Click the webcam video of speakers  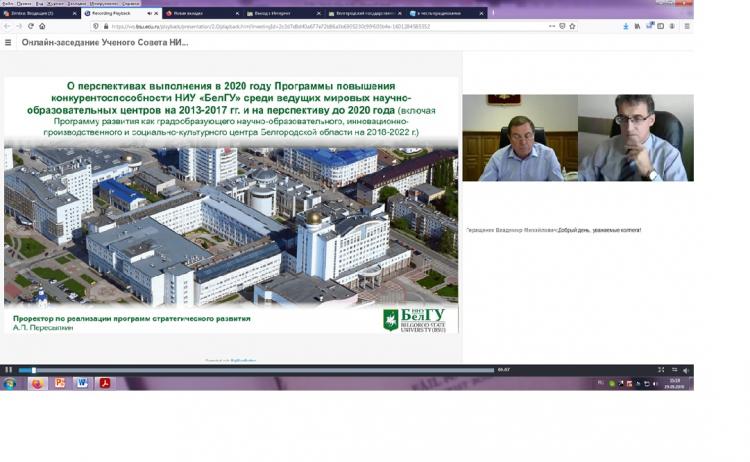click(x=577, y=137)
